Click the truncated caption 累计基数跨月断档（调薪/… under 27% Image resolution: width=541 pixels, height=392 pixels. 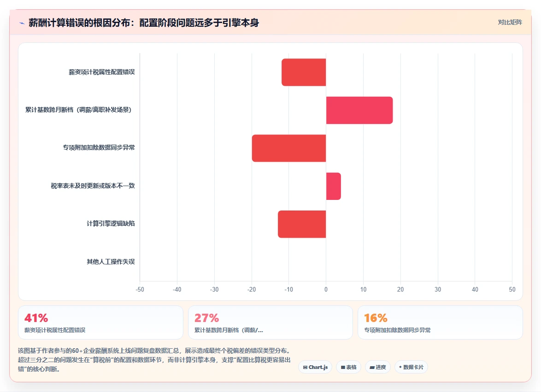click(x=229, y=330)
